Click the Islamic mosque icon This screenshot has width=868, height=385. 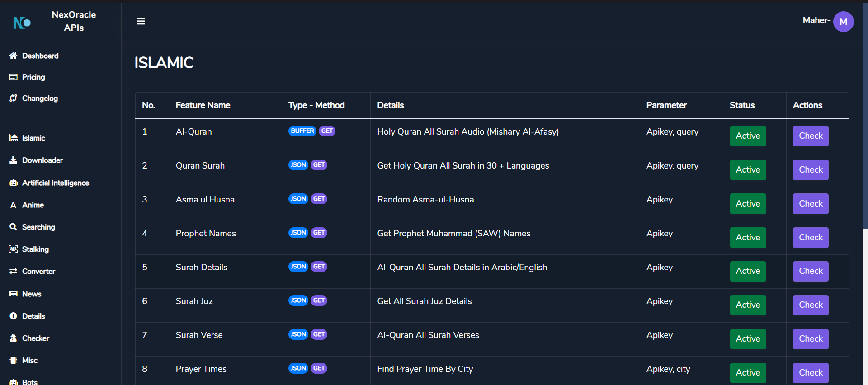point(13,138)
